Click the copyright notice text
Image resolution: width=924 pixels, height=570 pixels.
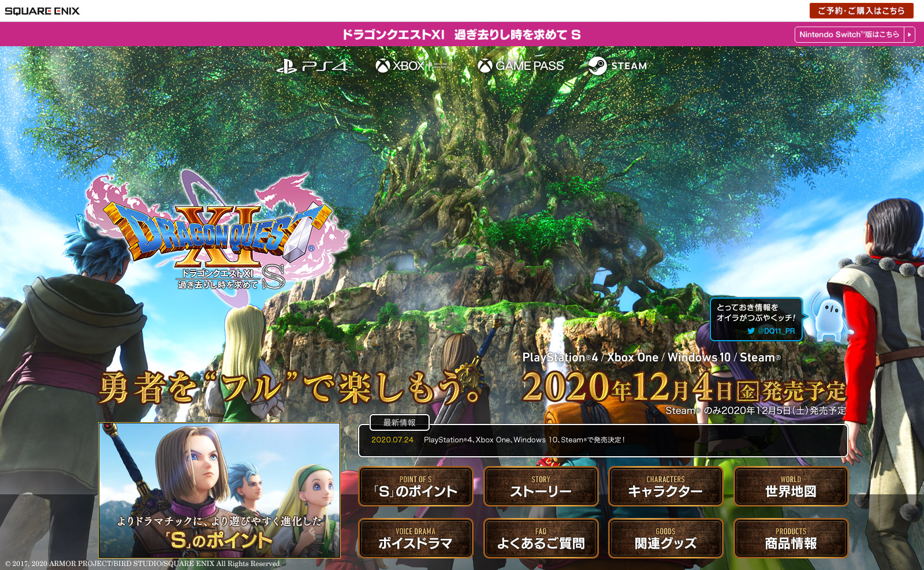(x=143, y=564)
